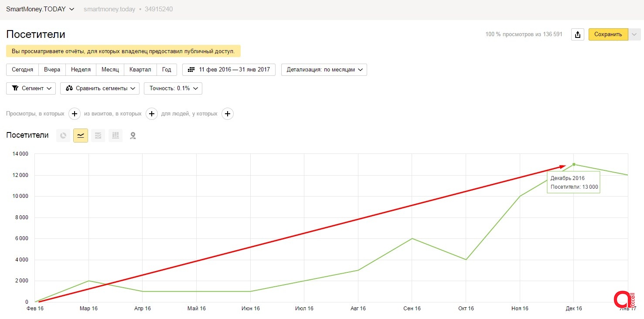Switch to column chart view
Viewport: 644px width, 319px height.
click(x=116, y=136)
